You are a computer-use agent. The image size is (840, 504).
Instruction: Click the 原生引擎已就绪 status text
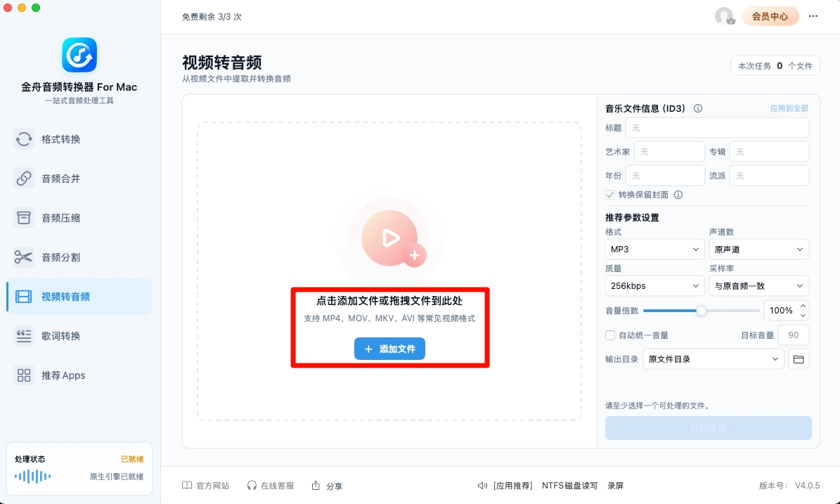pos(117,477)
